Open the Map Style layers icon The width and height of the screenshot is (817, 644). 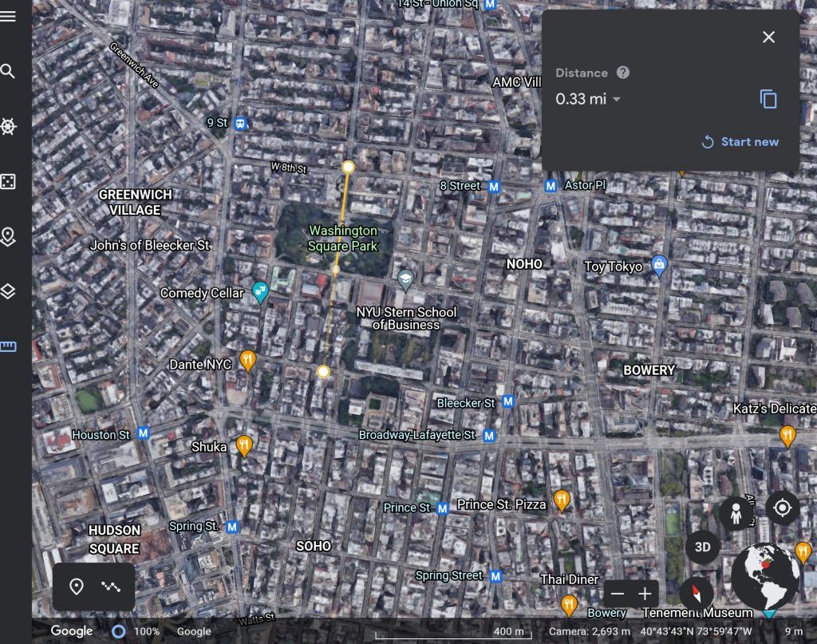(8, 291)
